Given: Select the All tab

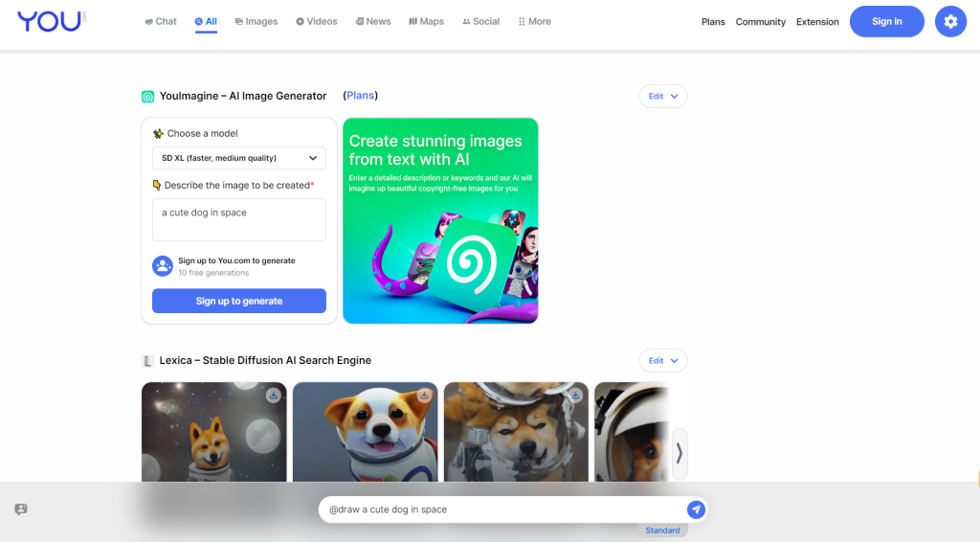Looking at the screenshot, I should (x=206, y=21).
